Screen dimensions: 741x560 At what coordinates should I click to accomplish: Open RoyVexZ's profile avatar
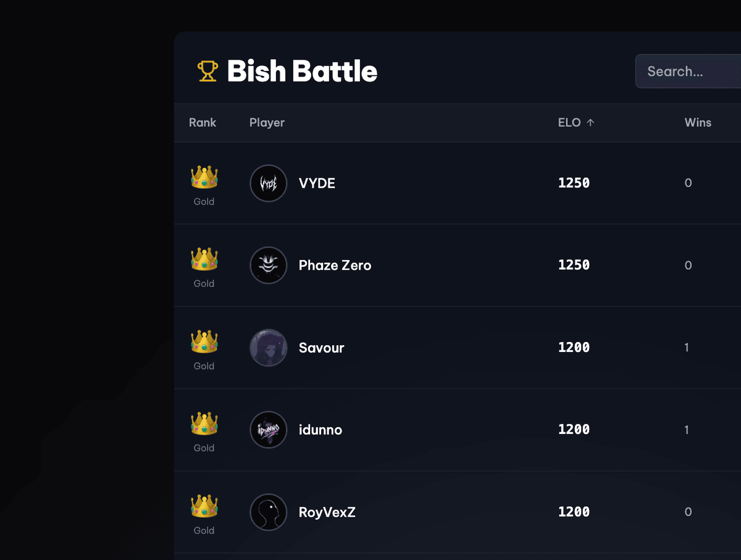coord(269,512)
